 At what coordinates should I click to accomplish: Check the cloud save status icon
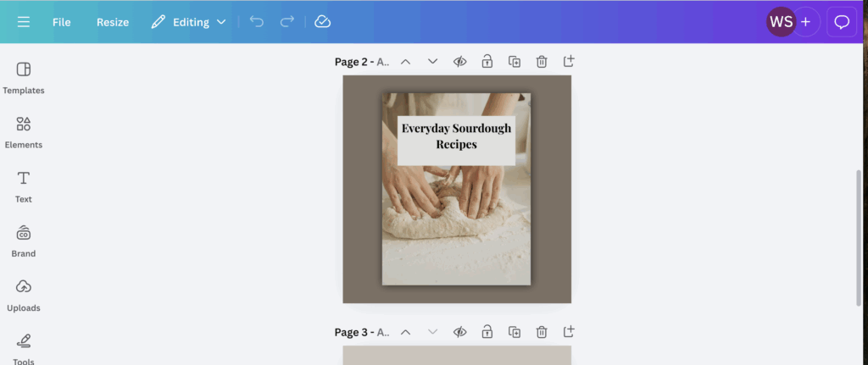point(322,21)
